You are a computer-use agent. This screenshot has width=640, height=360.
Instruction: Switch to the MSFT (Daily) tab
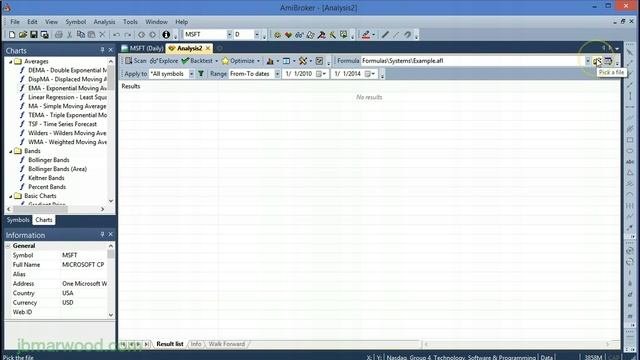(142, 48)
